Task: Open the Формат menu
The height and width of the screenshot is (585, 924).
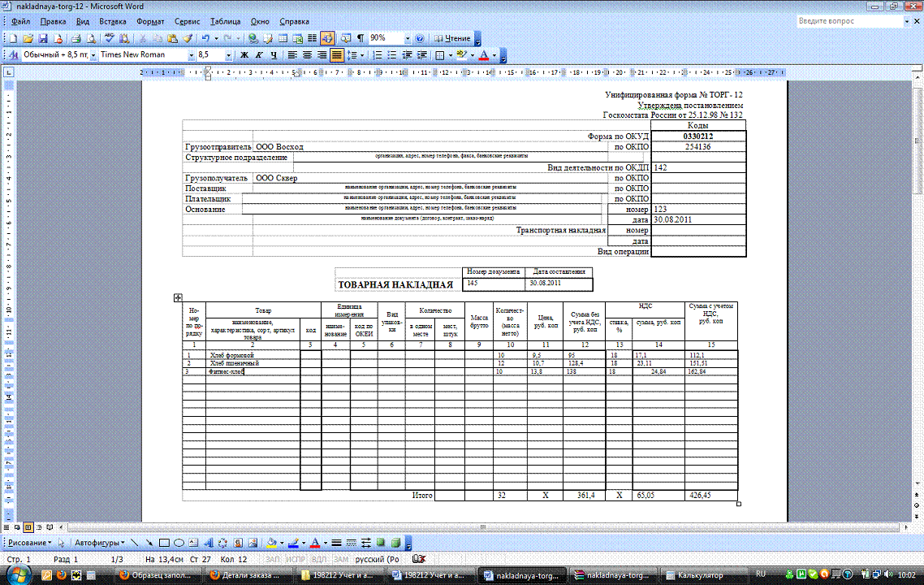Action: coord(150,21)
